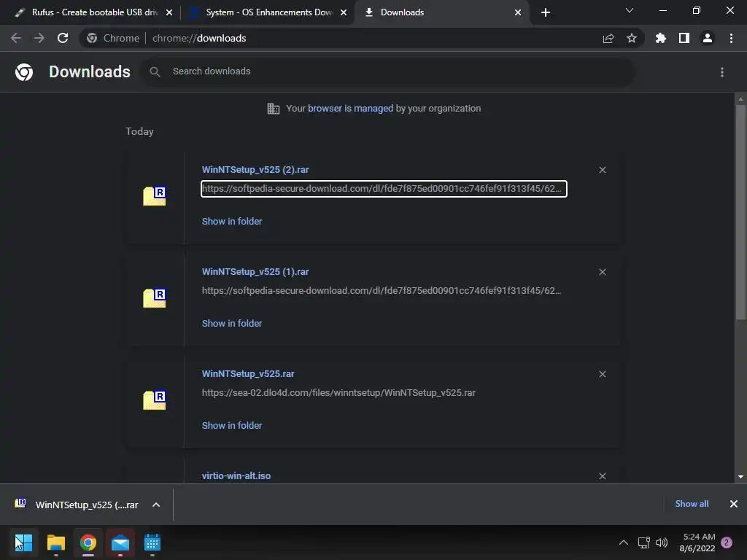Click the page vertical scrollbar thumb
Screen dimensions: 747x560
(x=740, y=212)
